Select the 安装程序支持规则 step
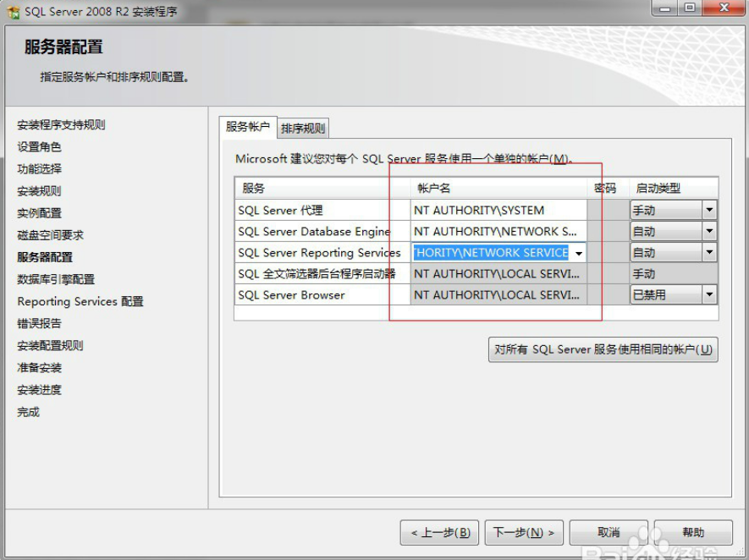Viewport: 749px width, 560px height. point(61,125)
